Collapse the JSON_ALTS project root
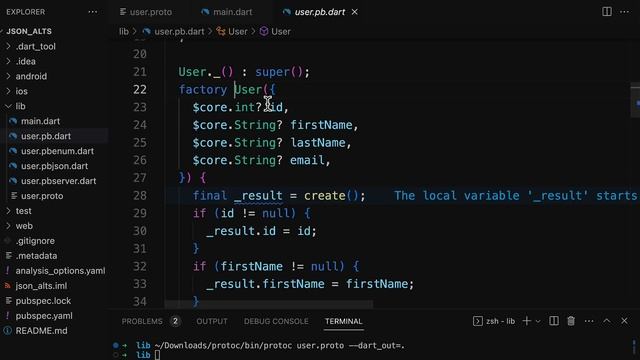 29,31
